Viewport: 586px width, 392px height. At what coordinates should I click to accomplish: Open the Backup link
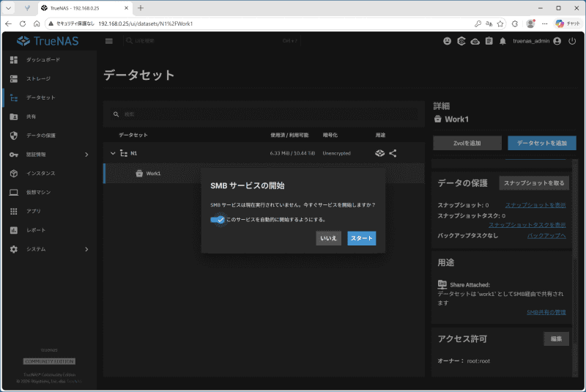(546, 236)
